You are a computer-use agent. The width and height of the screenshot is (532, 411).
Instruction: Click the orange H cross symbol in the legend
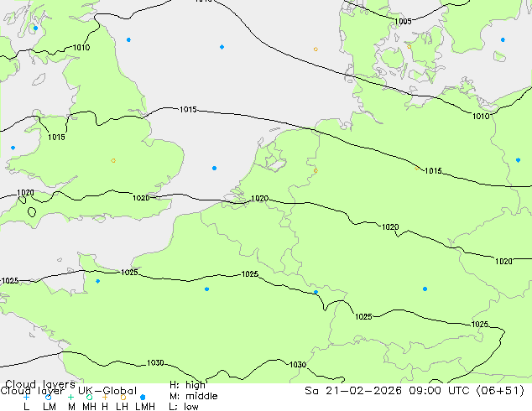105,397
